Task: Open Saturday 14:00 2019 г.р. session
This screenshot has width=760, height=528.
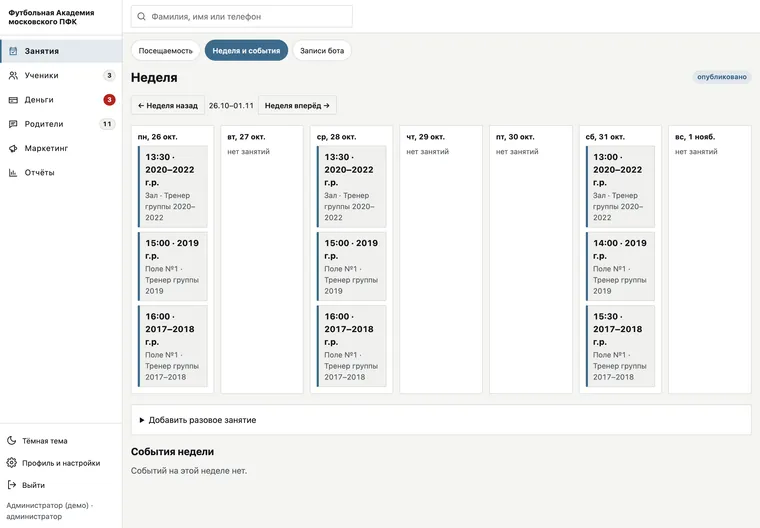Action: [x=620, y=266]
